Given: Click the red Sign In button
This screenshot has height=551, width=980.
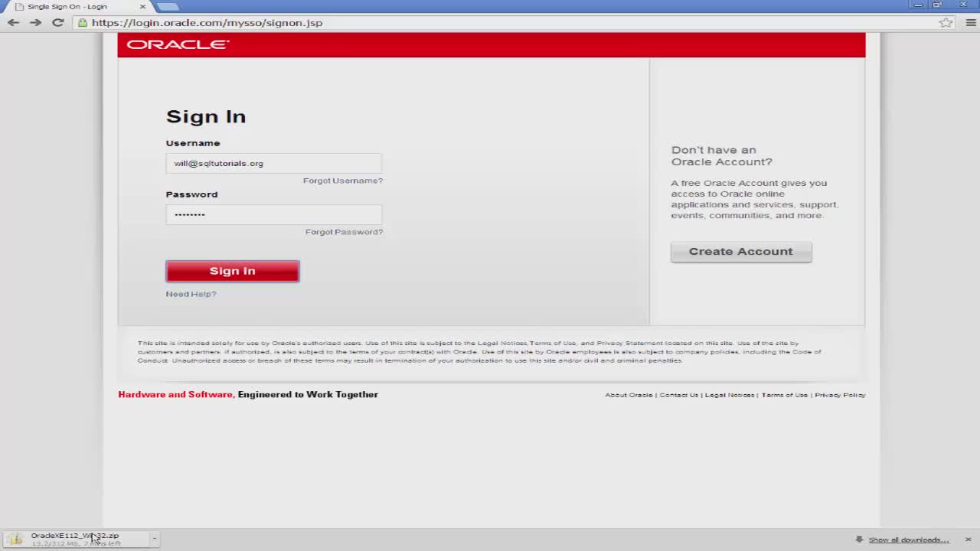Looking at the screenshot, I should [x=233, y=271].
